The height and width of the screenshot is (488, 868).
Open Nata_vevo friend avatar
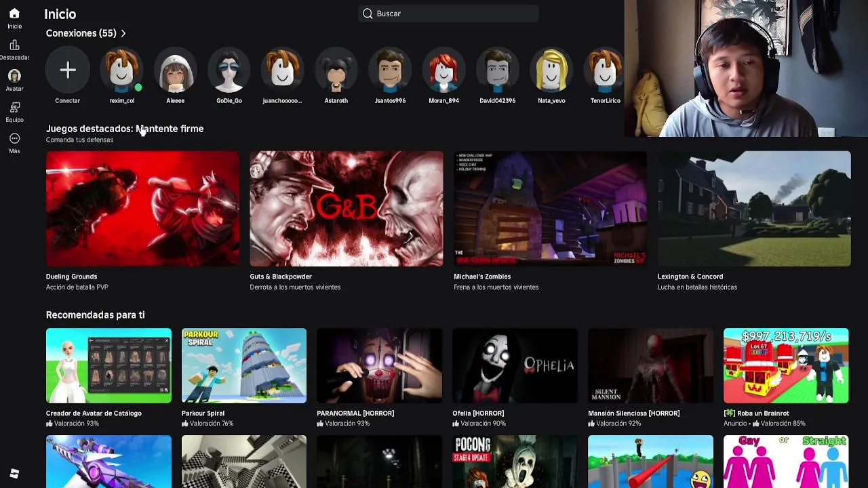point(551,70)
